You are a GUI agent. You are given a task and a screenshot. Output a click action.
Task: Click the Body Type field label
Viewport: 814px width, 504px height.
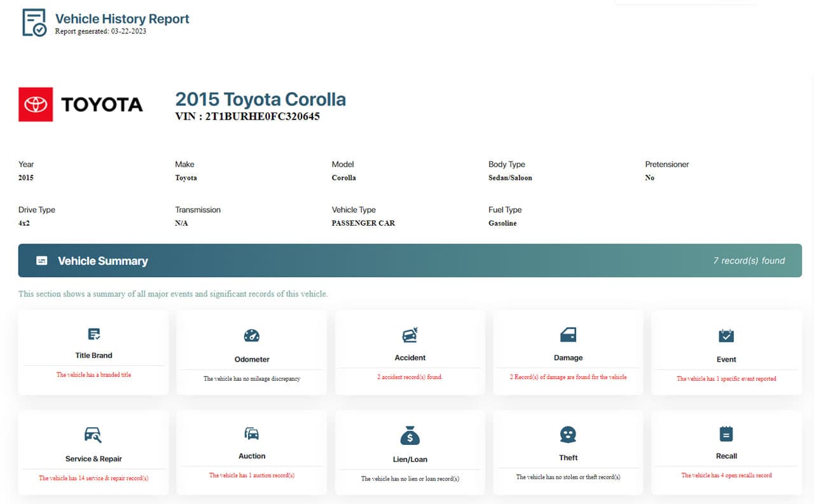coord(507,164)
